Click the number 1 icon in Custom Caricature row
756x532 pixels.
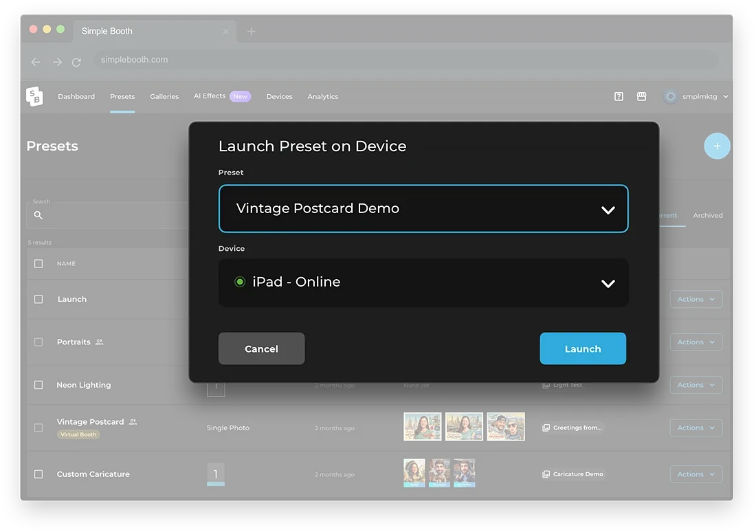pos(216,474)
